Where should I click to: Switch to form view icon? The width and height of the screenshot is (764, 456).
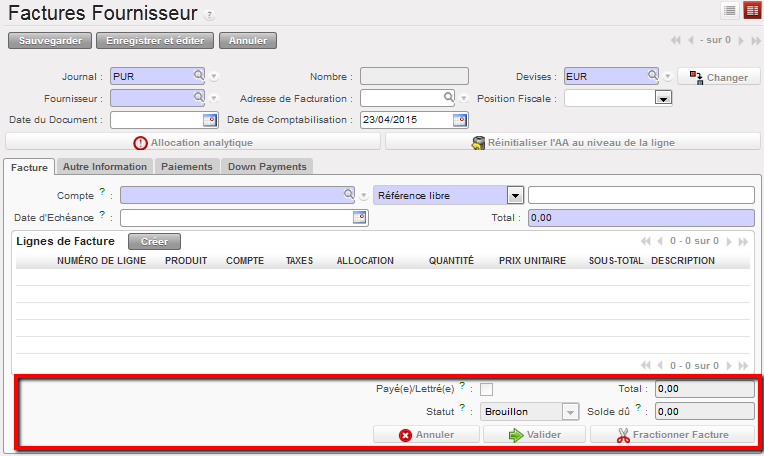click(750, 10)
